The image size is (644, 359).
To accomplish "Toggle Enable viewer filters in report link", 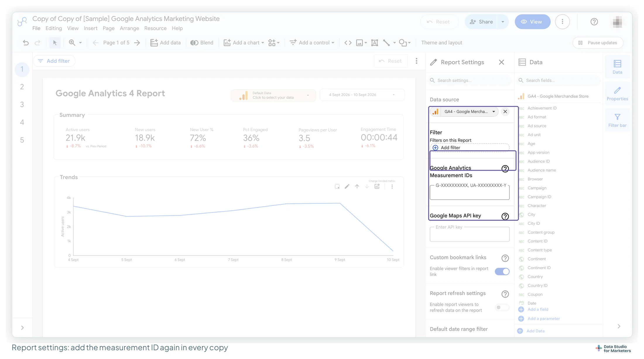I will click(x=502, y=271).
